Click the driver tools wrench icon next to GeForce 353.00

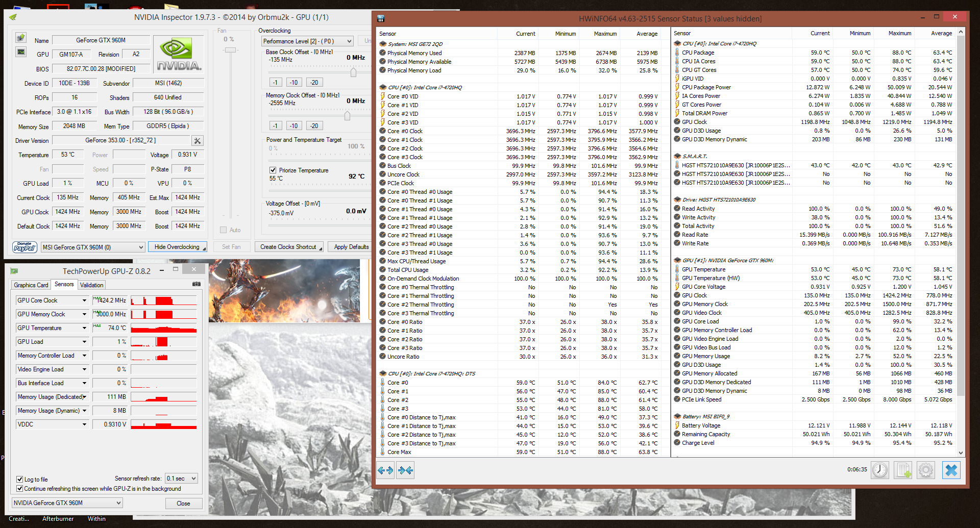point(198,140)
